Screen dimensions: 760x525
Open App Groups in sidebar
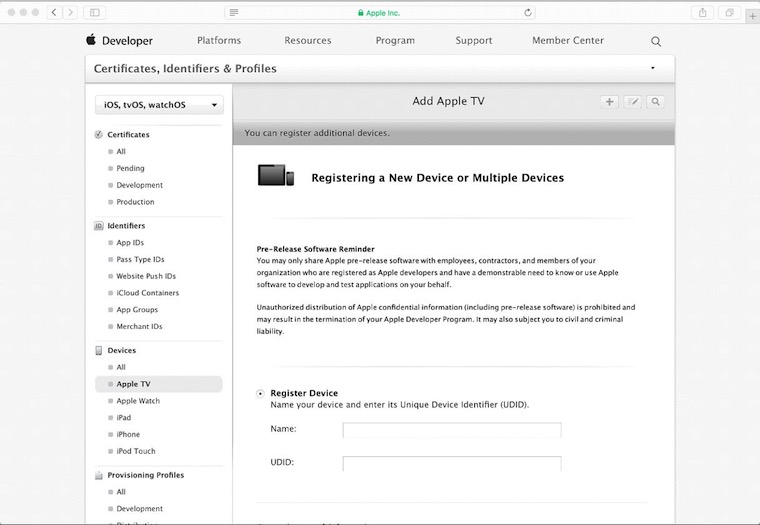click(137, 310)
